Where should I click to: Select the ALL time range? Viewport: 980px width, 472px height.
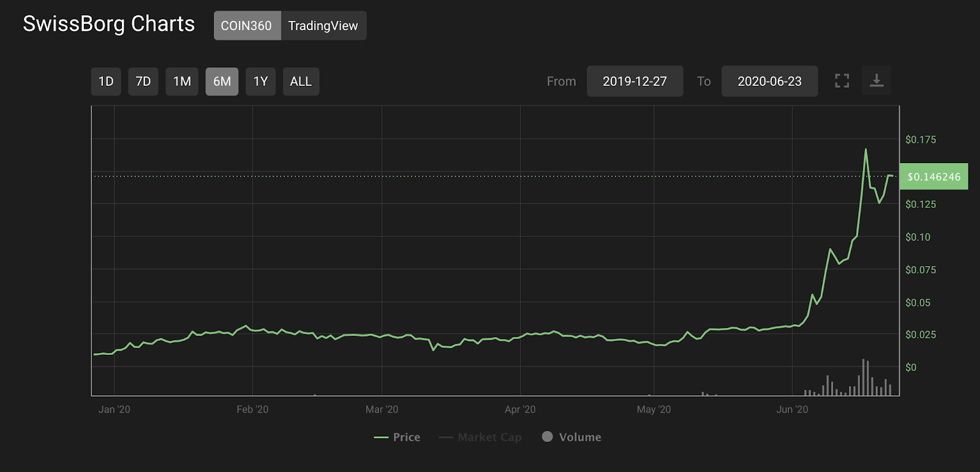[x=301, y=82]
